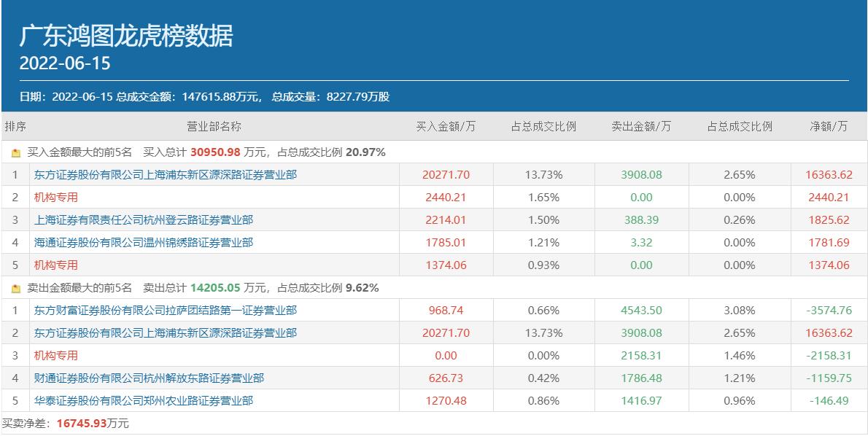The width and height of the screenshot is (868, 436).
Task: Click the 营业部名称 column header
Action: 214,127
